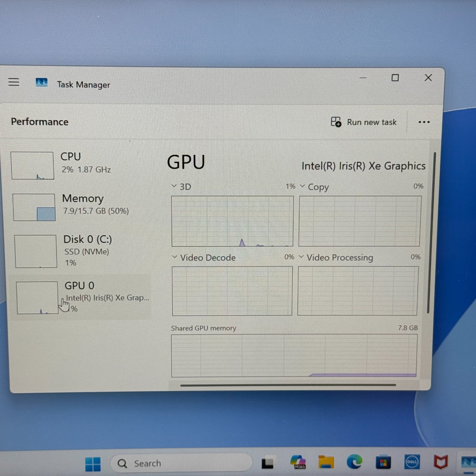Click the large GPU title text
This screenshot has width=476, height=476.
pos(186,162)
